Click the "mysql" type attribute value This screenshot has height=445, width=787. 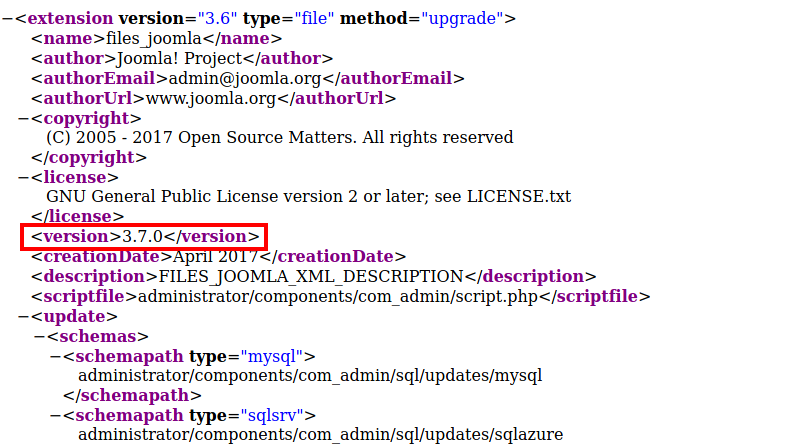[x=272, y=357]
